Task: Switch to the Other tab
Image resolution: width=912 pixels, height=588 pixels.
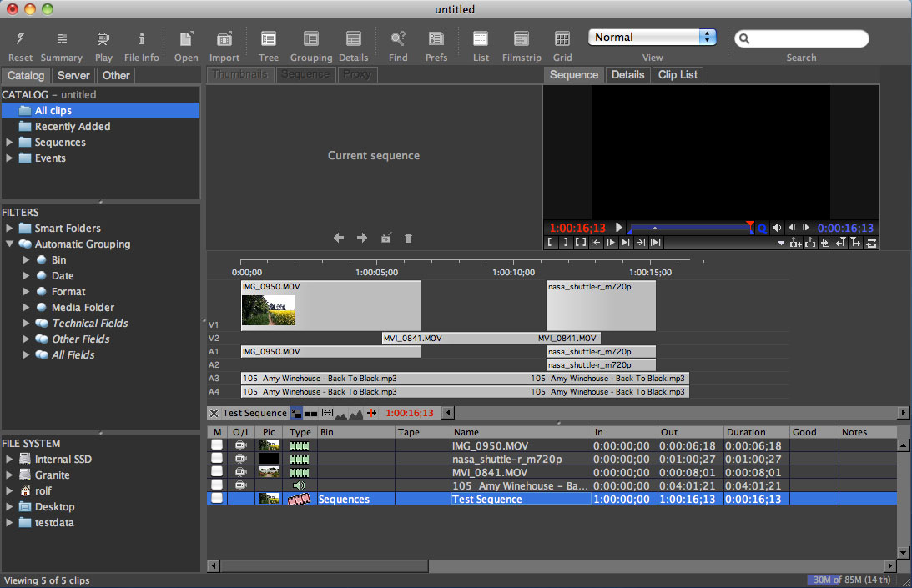Action: [x=116, y=76]
